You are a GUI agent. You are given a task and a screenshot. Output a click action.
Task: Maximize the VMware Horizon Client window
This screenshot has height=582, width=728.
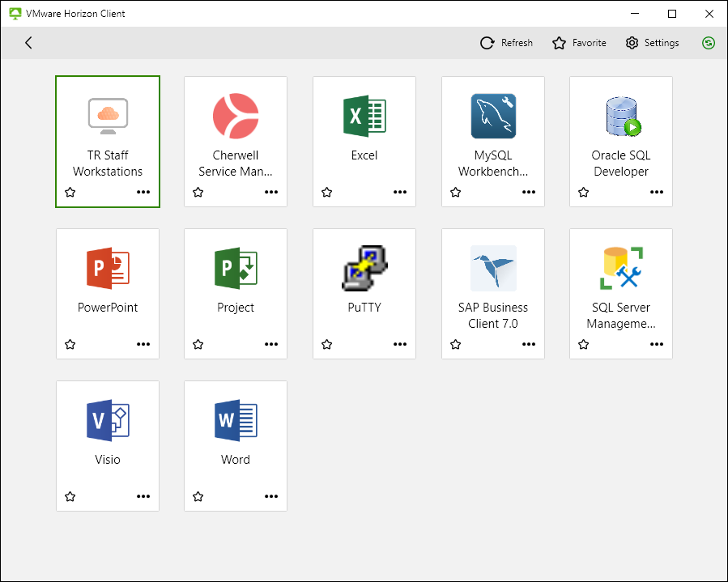[x=672, y=14]
